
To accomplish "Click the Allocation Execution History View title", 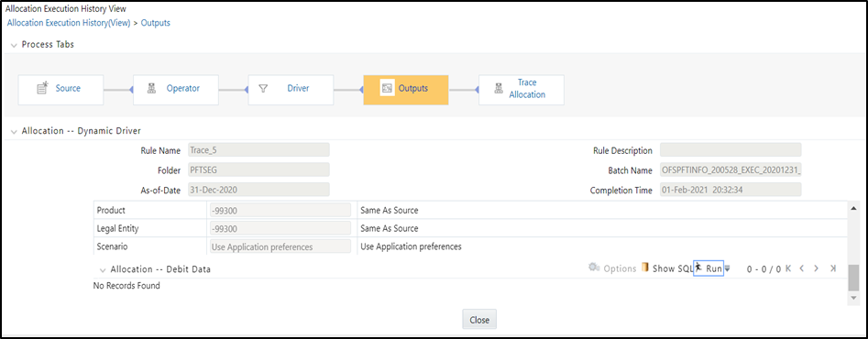I will click(65, 8).
